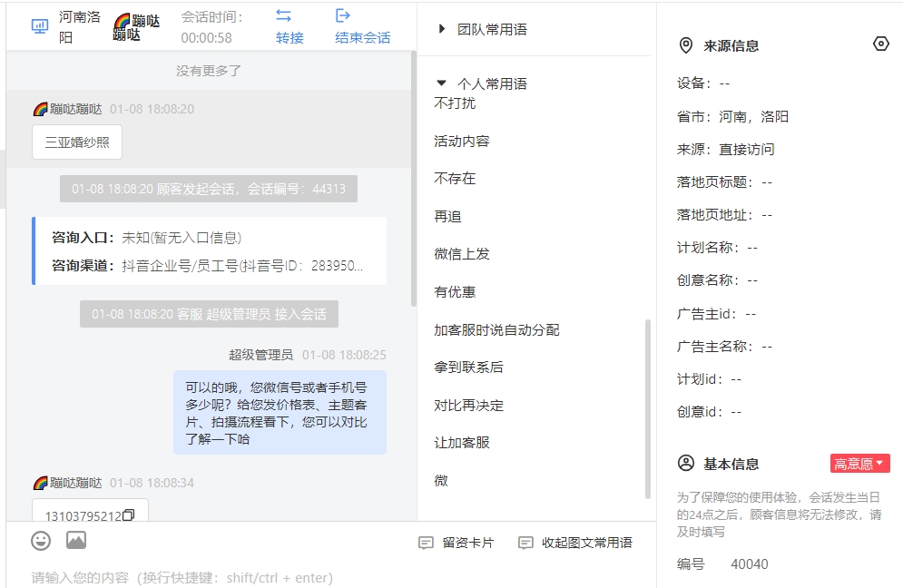903x588 pixels.
Task: Click 收起图文常用语 to collapse phrases
Action: (x=587, y=543)
